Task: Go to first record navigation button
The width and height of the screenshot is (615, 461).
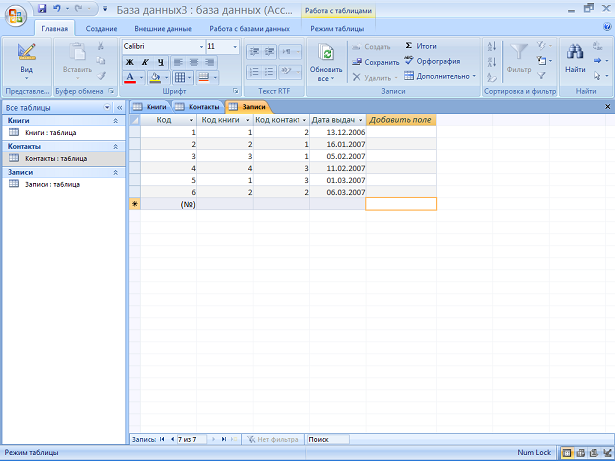Action: [162, 439]
